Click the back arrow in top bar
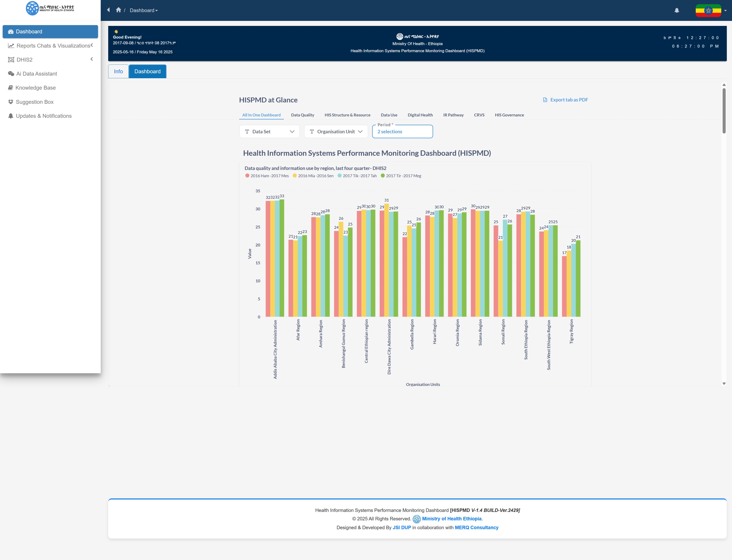Viewport: 732px width, 560px height. (108, 10)
